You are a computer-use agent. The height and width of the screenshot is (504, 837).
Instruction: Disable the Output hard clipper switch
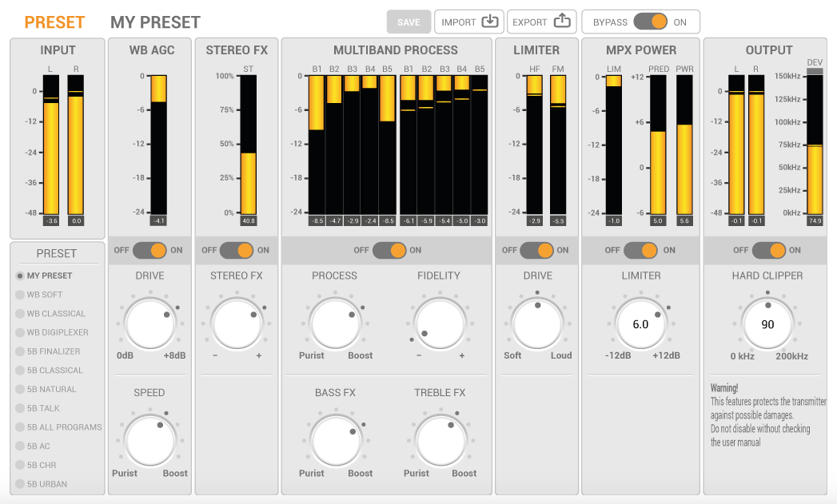pyautogui.click(x=768, y=250)
